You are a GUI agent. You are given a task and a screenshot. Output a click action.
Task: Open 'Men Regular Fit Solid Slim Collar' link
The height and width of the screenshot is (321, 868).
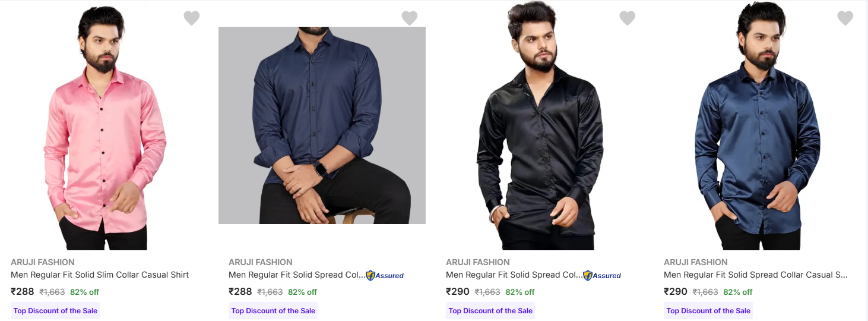click(x=100, y=275)
